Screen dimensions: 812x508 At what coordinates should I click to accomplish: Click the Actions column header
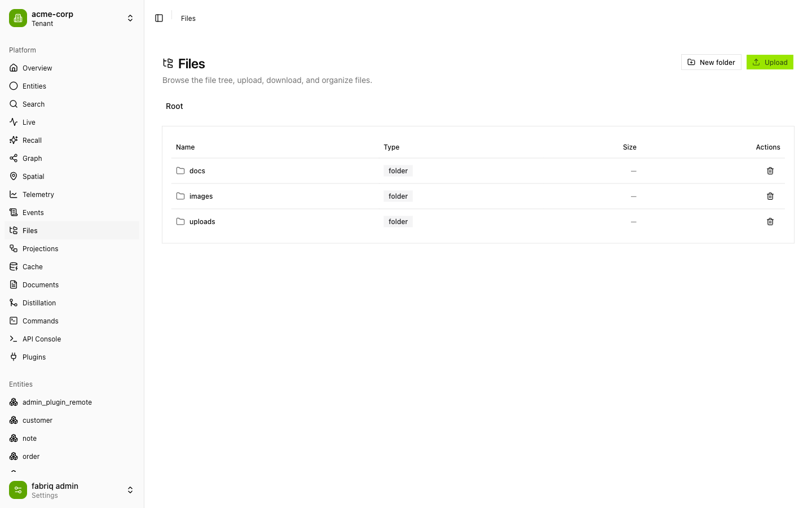(x=768, y=147)
